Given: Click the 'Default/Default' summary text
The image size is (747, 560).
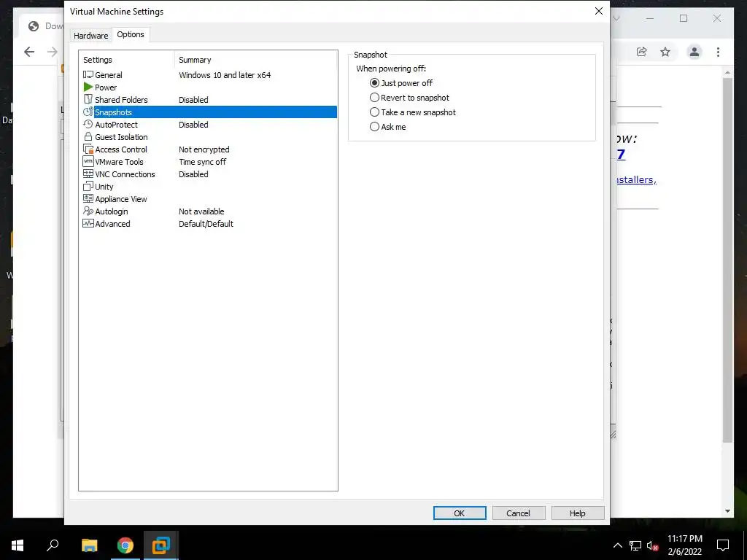Looking at the screenshot, I should (x=206, y=223).
